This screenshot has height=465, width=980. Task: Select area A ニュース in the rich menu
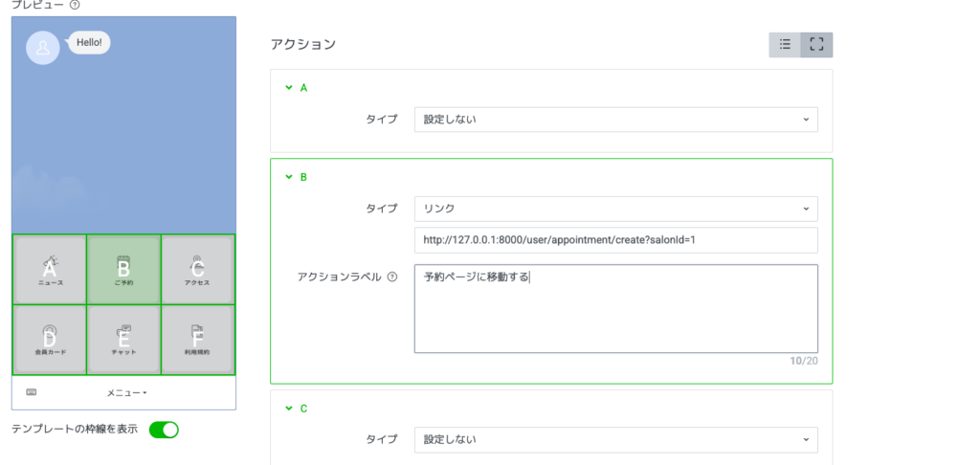click(50, 270)
